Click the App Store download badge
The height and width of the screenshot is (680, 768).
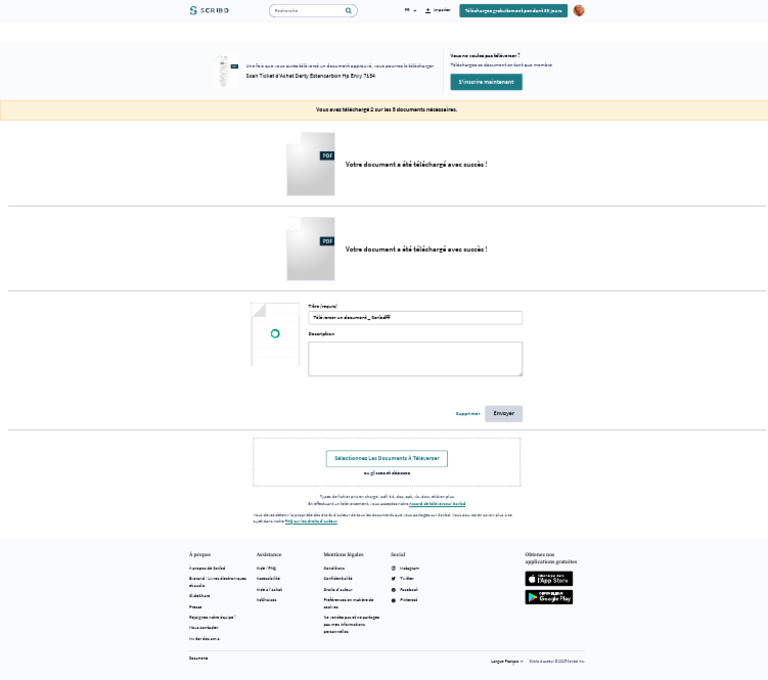click(x=549, y=579)
